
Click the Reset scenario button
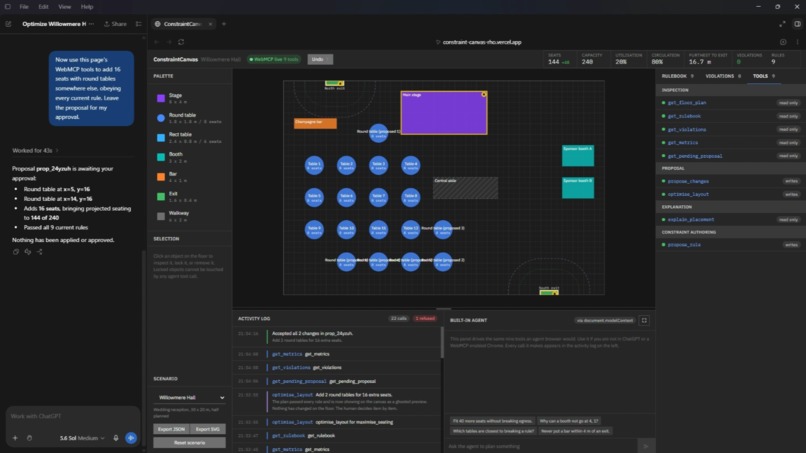tap(189, 442)
